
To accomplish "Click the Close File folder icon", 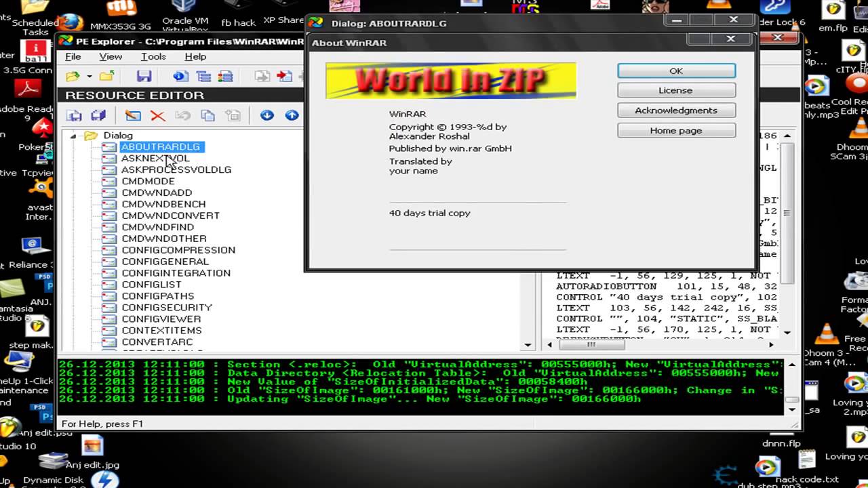I will (x=106, y=77).
